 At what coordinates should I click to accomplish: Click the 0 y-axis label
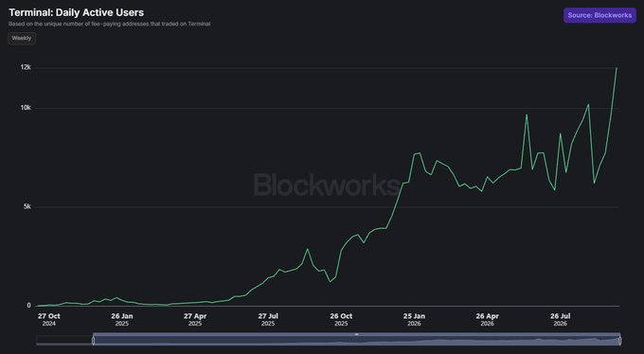point(29,305)
